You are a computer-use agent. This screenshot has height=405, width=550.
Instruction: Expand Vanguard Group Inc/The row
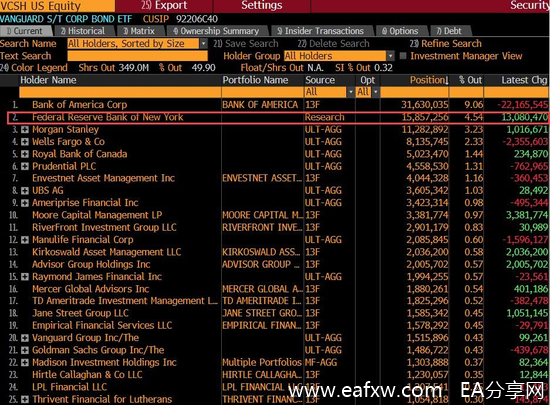click(x=25, y=338)
